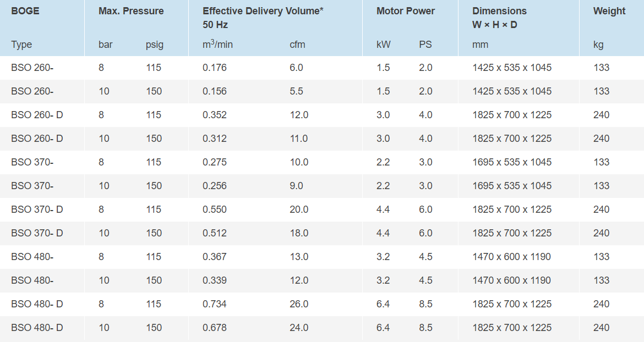Click the 0.156 delivery volume value
The image size is (644, 342).
pyautogui.click(x=215, y=91)
